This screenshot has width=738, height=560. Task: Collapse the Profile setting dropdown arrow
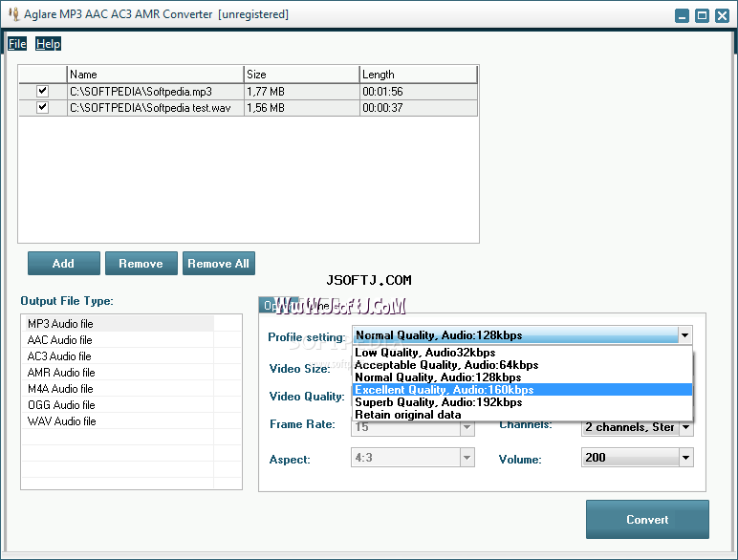click(x=684, y=335)
